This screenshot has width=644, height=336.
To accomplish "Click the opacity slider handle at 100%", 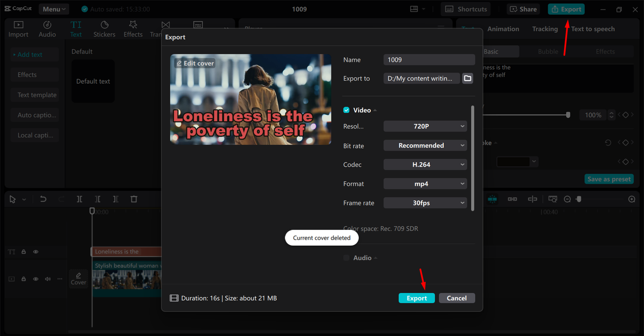I will point(568,115).
